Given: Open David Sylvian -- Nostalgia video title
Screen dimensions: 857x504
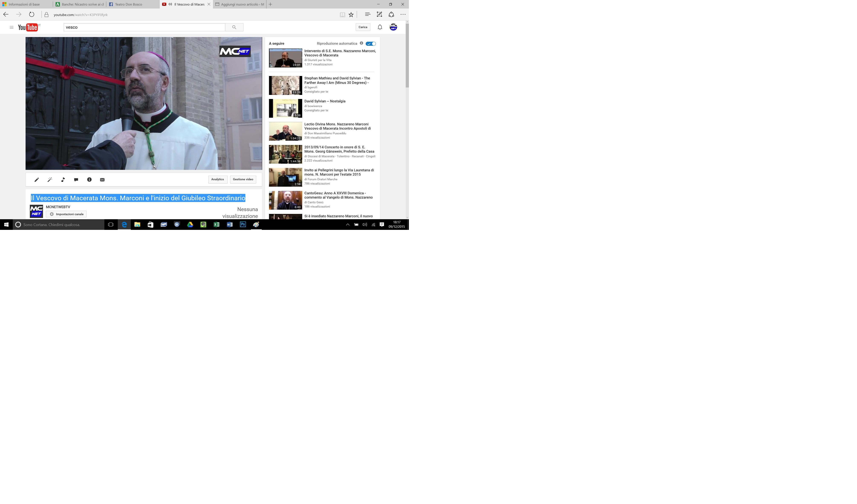Looking at the screenshot, I should tap(325, 101).
